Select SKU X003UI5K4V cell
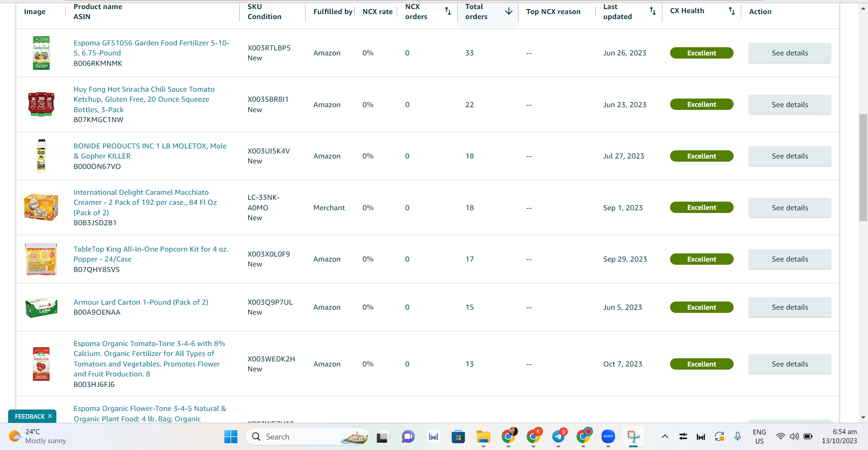The width and height of the screenshot is (868, 450). pyautogui.click(x=269, y=151)
